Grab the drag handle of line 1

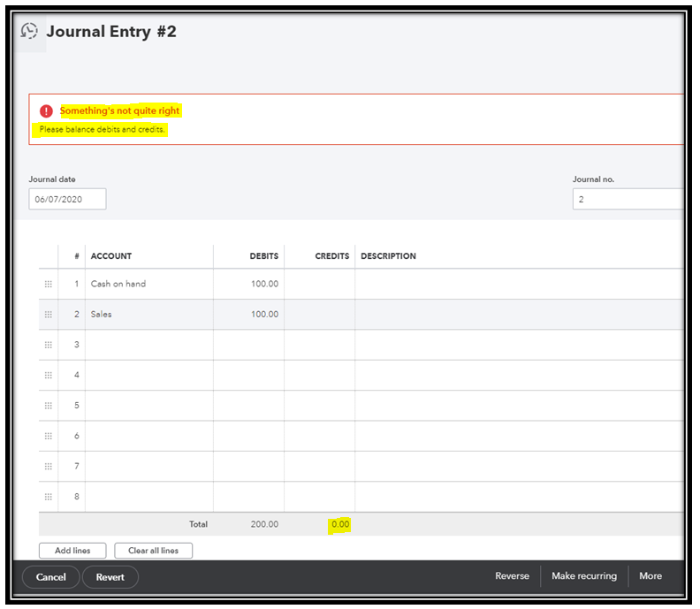(49, 284)
